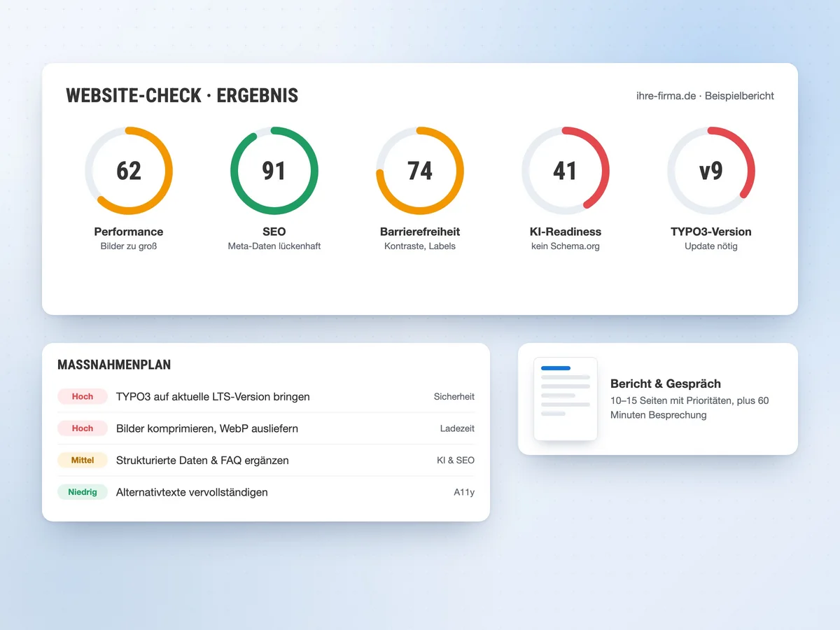Click the SEO gauge showing 91
Screen dimensions: 840x630
[x=274, y=171]
